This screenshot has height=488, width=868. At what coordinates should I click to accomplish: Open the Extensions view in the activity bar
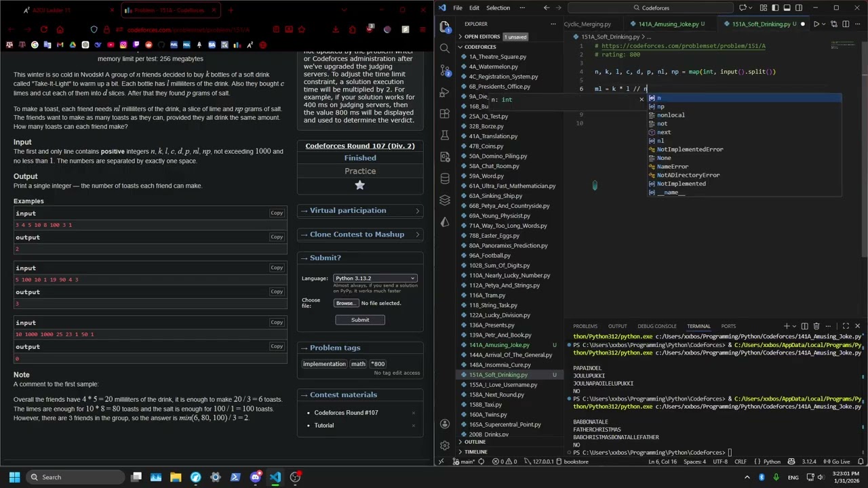(x=445, y=114)
